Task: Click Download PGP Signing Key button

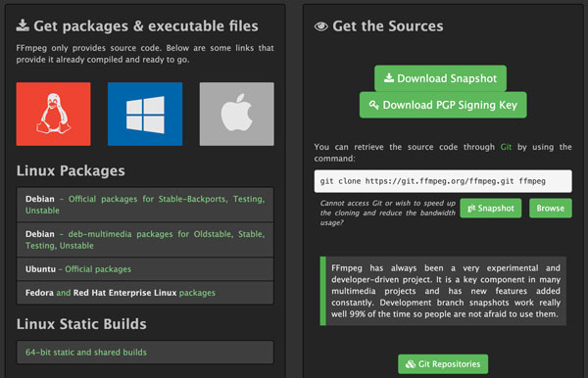Action: coord(443,105)
